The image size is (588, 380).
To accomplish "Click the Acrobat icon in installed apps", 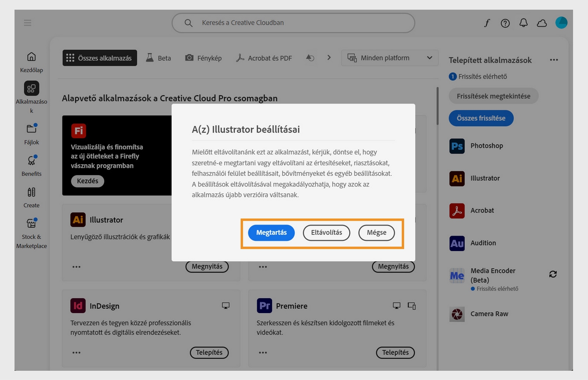I will click(457, 210).
